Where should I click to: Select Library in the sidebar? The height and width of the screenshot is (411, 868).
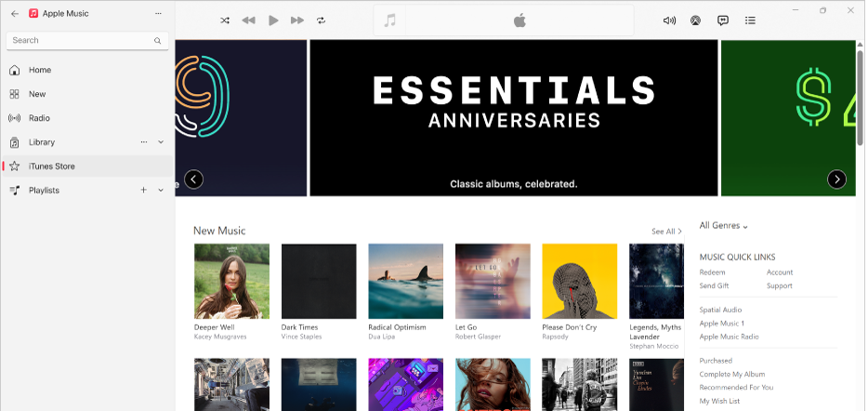pos(87,142)
